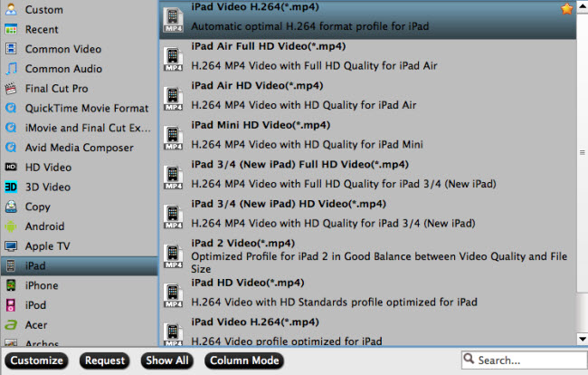Click Automatic optimal H.264 format profile description
Viewport: 588px width, 375px height.
[310, 26]
